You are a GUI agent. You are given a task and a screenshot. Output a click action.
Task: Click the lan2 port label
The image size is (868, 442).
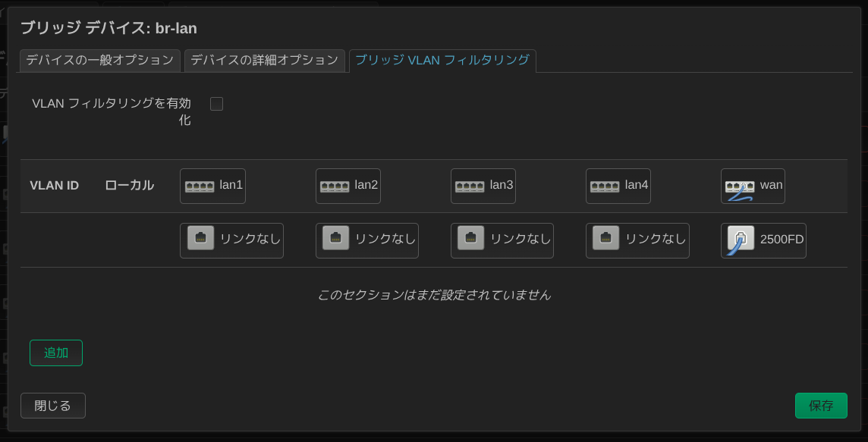pos(366,185)
